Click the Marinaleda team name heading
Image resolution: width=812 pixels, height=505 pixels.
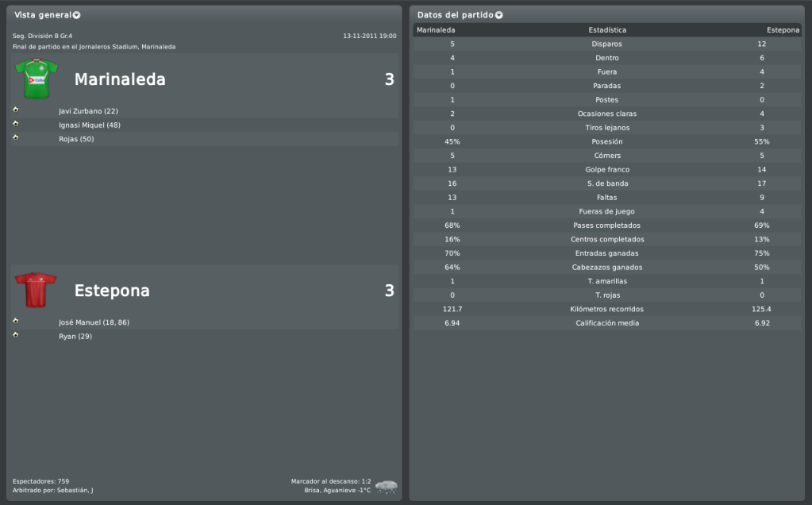pos(120,79)
